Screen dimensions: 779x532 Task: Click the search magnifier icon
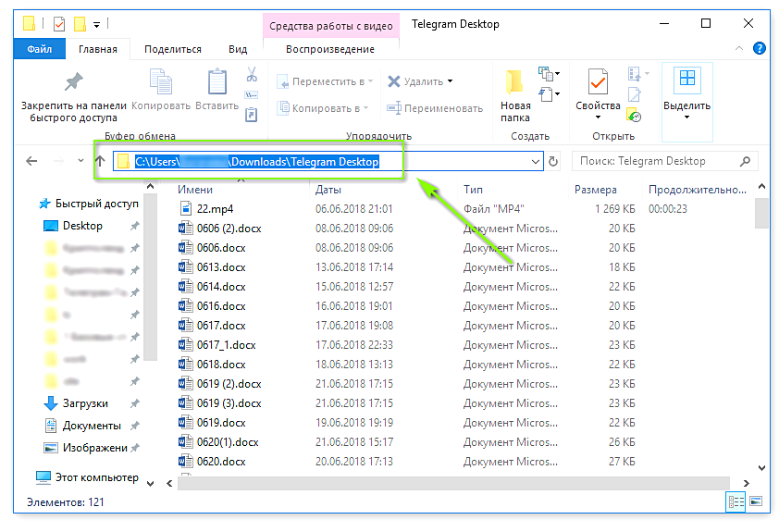pos(745,161)
